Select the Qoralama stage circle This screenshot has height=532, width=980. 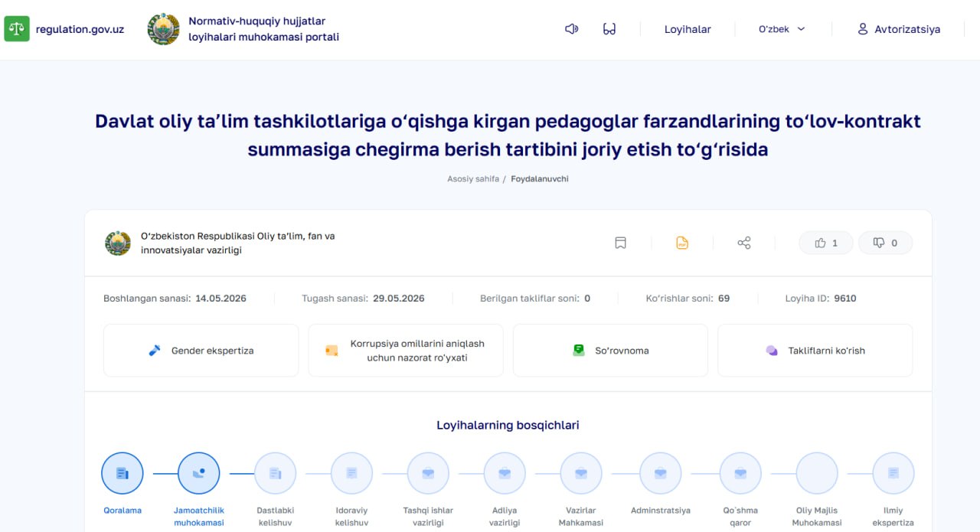coord(122,473)
